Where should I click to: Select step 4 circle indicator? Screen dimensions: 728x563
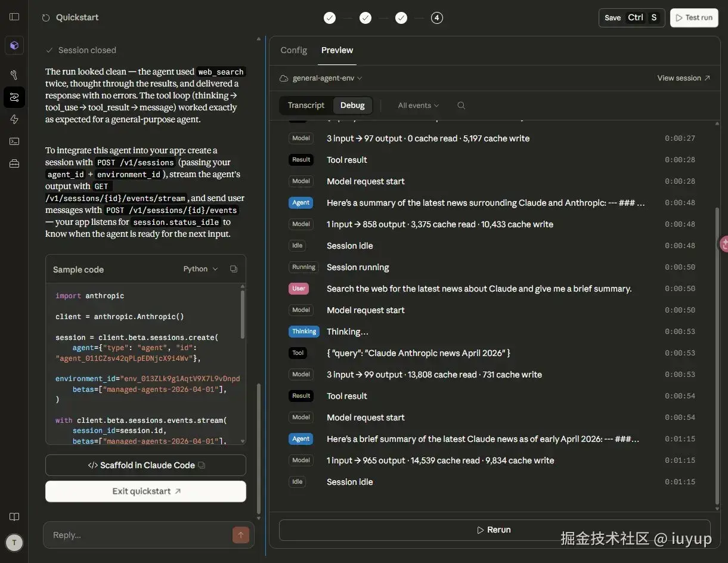click(x=437, y=18)
